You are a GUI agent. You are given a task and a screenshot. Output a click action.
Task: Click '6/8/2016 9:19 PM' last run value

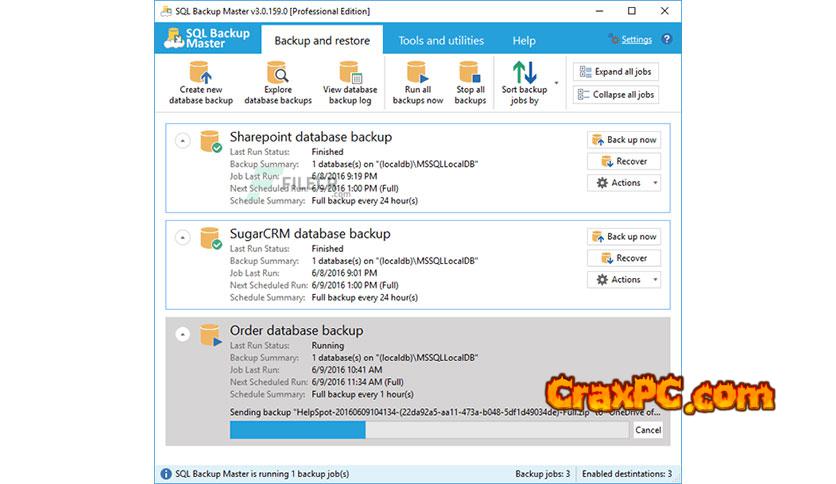pyautogui.click(x=344, y=176)
